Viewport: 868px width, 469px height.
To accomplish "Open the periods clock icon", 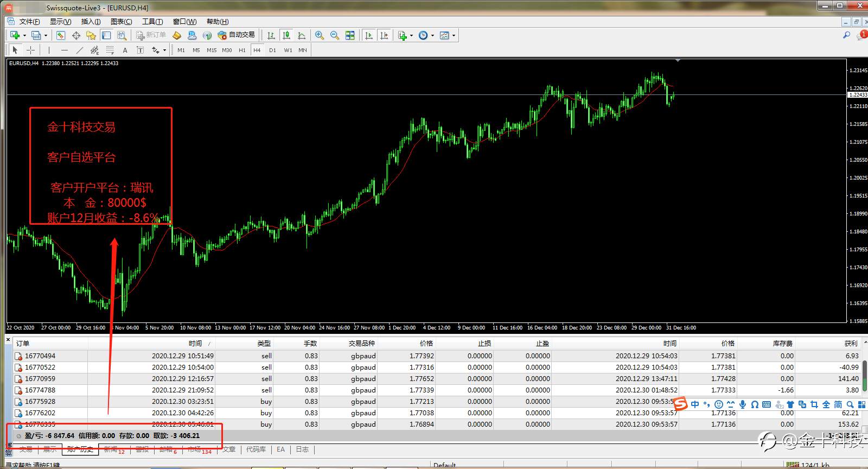I will pyautogui.click(x=423, y=35).
